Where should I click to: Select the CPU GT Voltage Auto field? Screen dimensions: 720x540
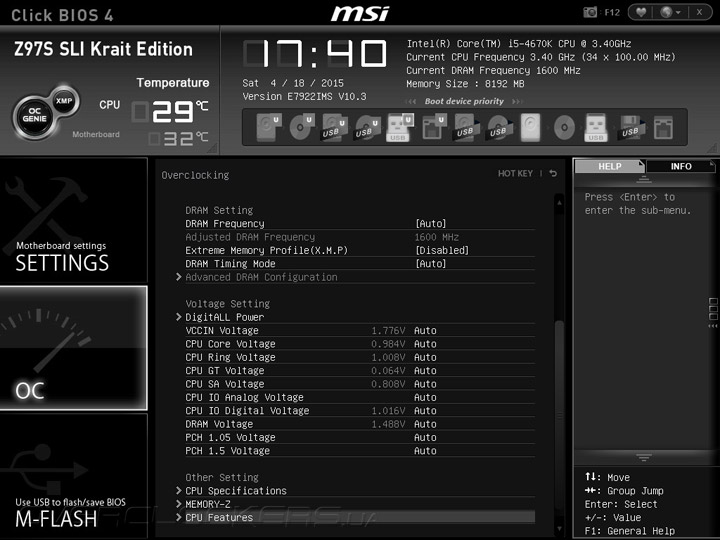coord(425,371)
